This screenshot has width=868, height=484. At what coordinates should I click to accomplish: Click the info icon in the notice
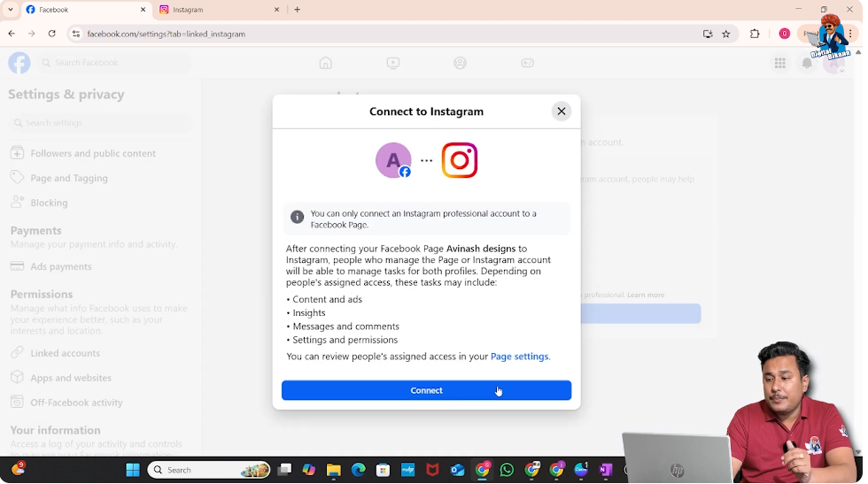298,217
